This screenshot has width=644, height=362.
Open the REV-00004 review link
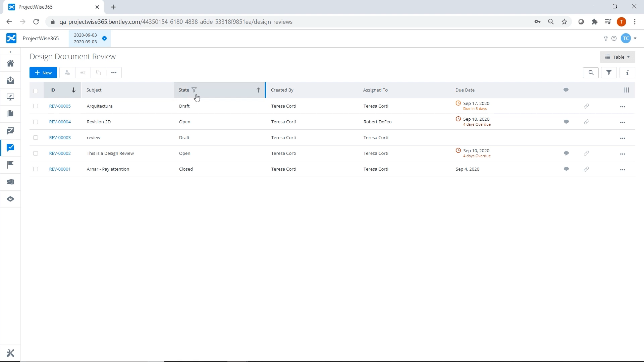60,122
